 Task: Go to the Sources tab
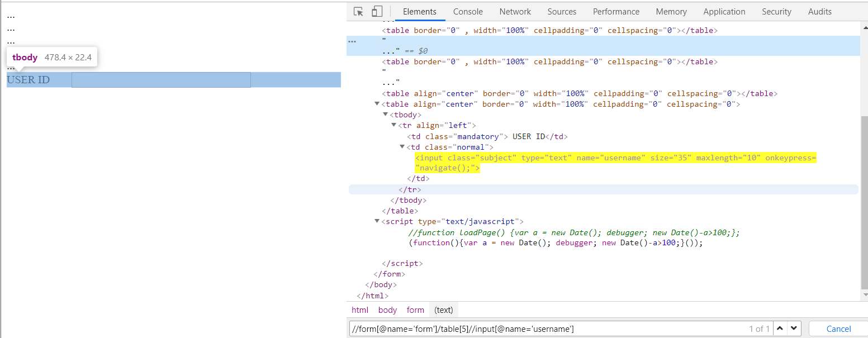point(562,12)
